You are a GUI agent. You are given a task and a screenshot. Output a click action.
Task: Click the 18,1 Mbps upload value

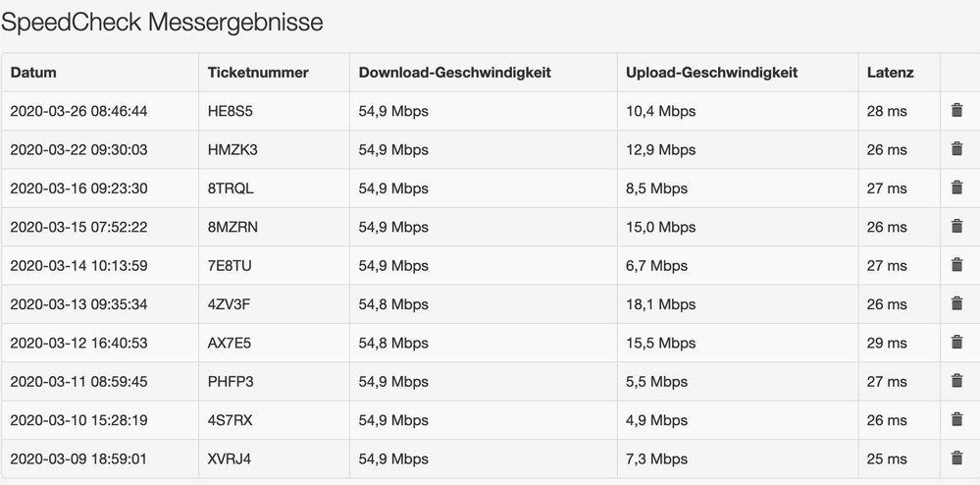[660, 303]
